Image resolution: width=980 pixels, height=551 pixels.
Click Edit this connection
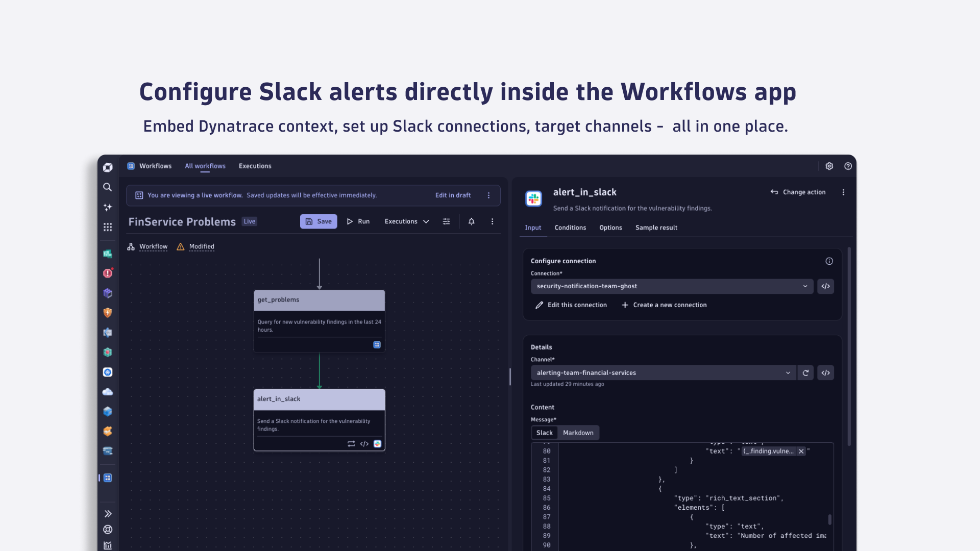coord(571,305)
